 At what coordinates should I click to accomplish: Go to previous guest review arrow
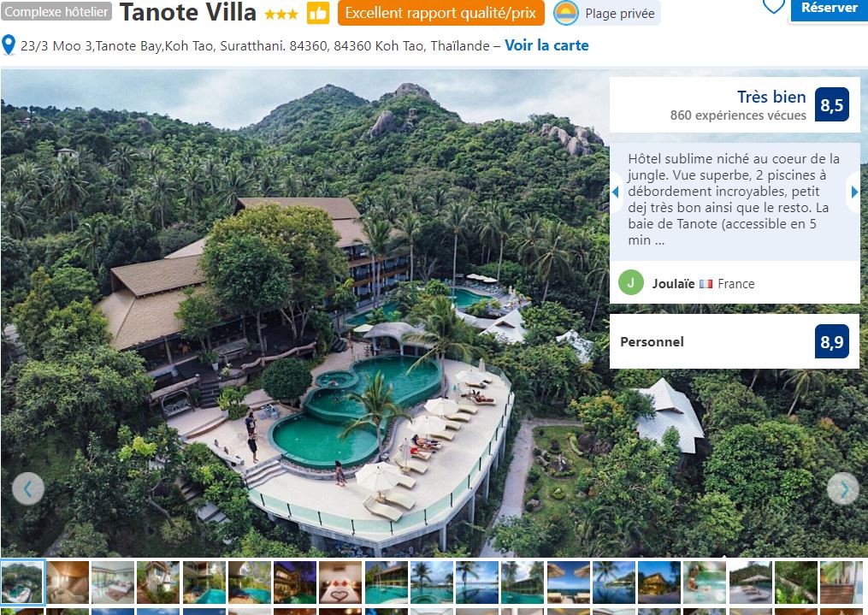pos(615,192)
